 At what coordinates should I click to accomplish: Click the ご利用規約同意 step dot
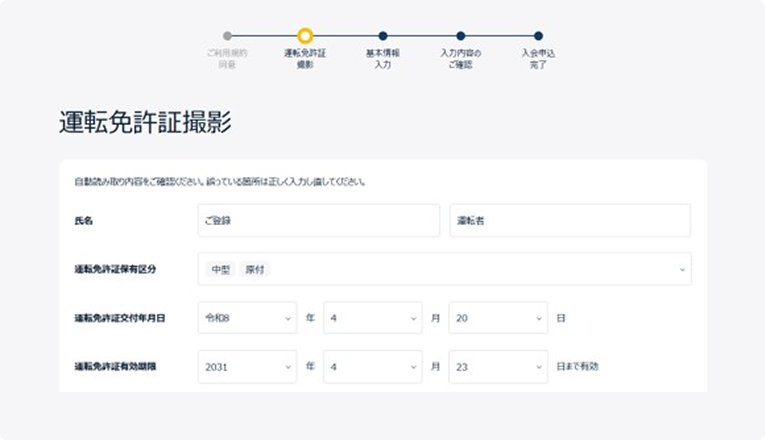[227, 36]
